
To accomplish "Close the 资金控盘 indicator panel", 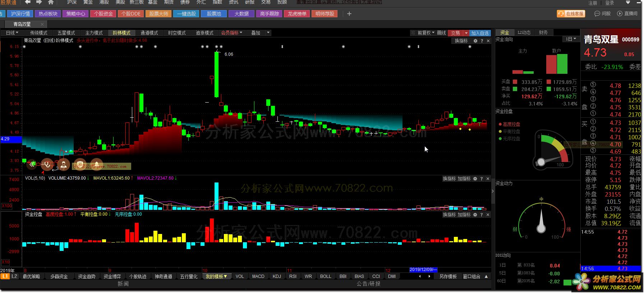I will [x=488, y=215].
